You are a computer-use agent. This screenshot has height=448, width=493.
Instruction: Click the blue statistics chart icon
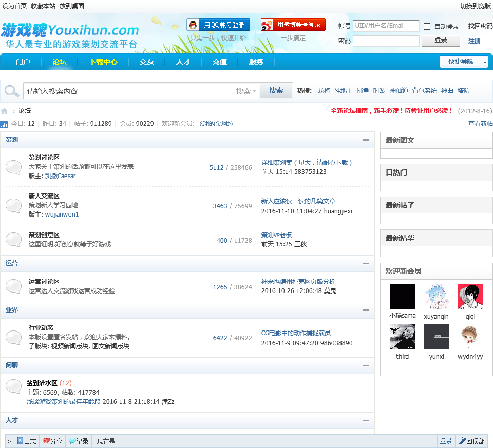point(4,124)
